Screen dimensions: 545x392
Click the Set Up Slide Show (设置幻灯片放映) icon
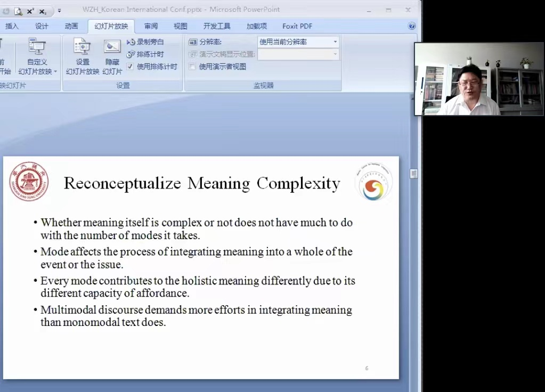tap(82, 47)
